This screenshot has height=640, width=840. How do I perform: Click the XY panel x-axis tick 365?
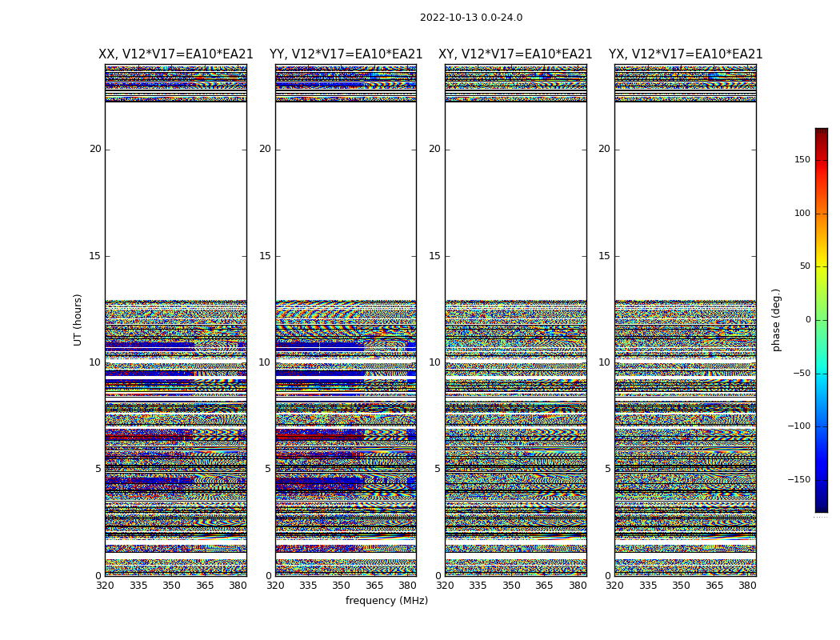544,586
